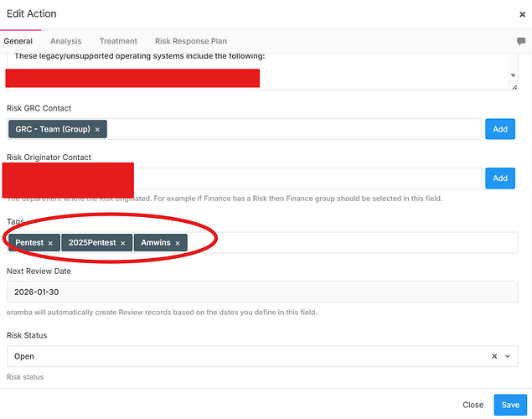
Task: Switch to the General tab
Action: click(18, 41)
